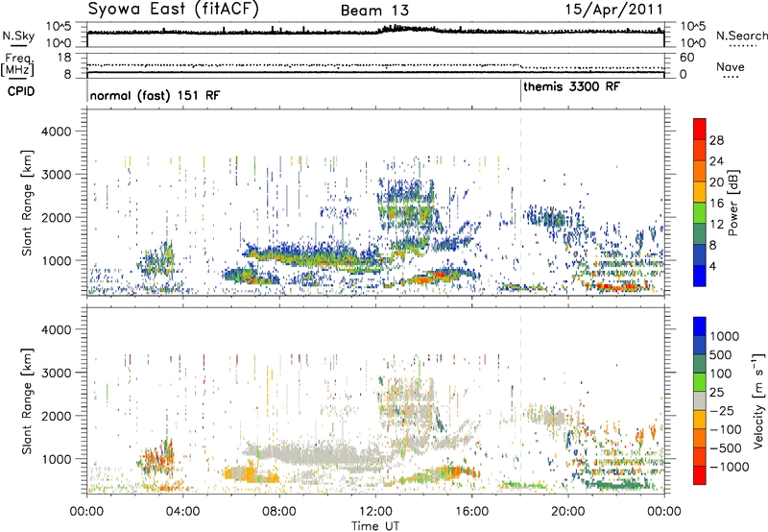Click the 60 tick on Nave axis
This screenshot has height=532, width=768.
click(x=686, y=58)
